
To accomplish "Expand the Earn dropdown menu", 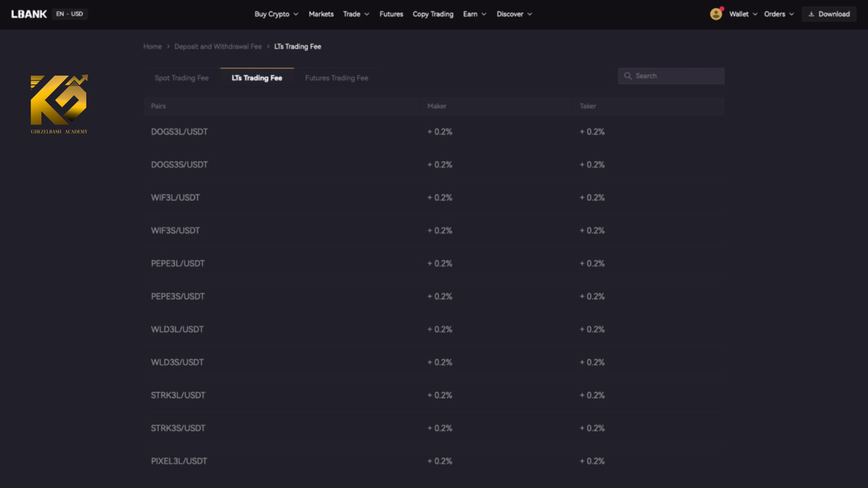I will [x=475, y=14].
